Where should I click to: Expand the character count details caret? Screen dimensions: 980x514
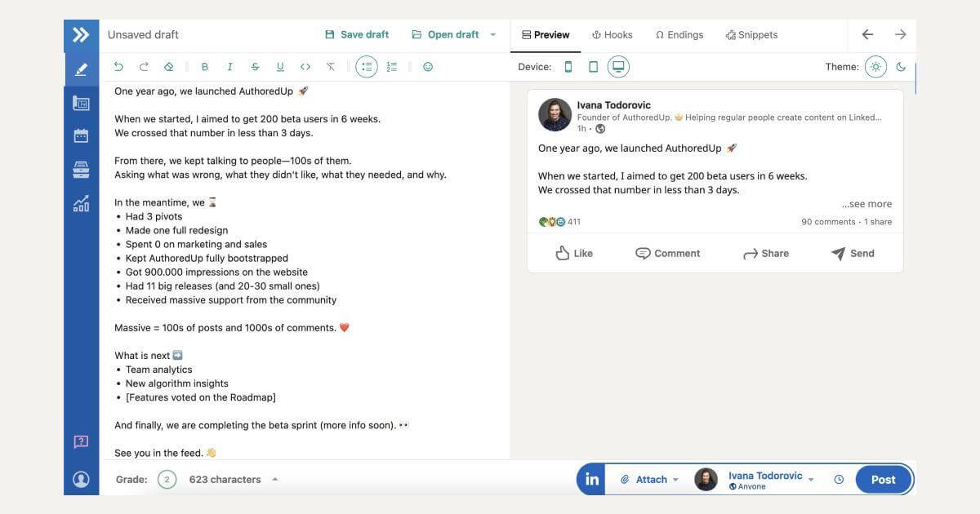(273, 479)
